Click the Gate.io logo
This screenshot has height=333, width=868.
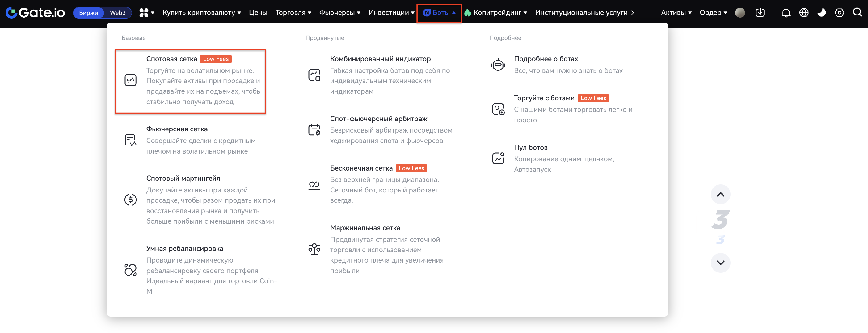36,13
